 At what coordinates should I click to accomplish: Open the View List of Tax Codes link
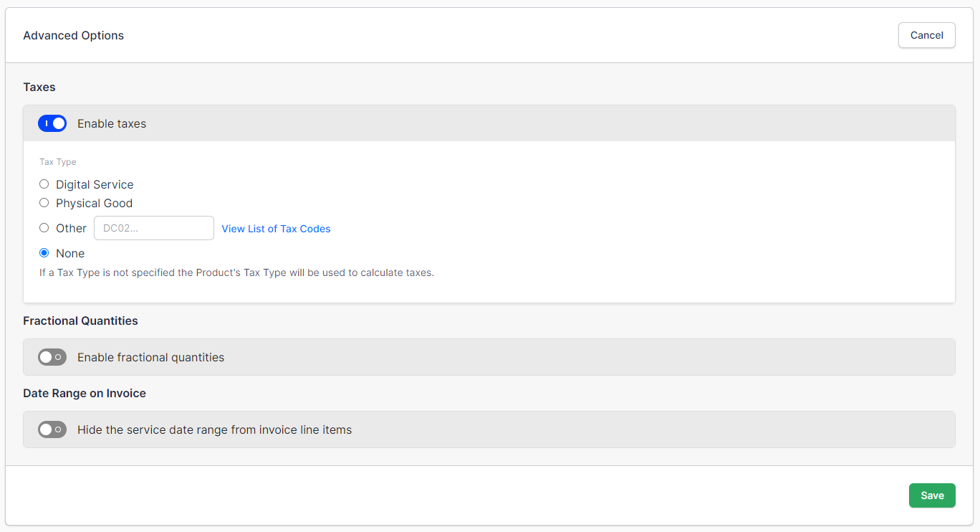(x=276, y=229)
